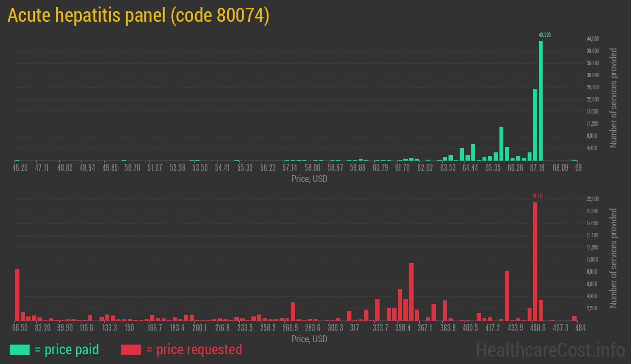Click the red price requested legend swatch
The width and height of the screenshot is (631, 364).
[131, 349]
